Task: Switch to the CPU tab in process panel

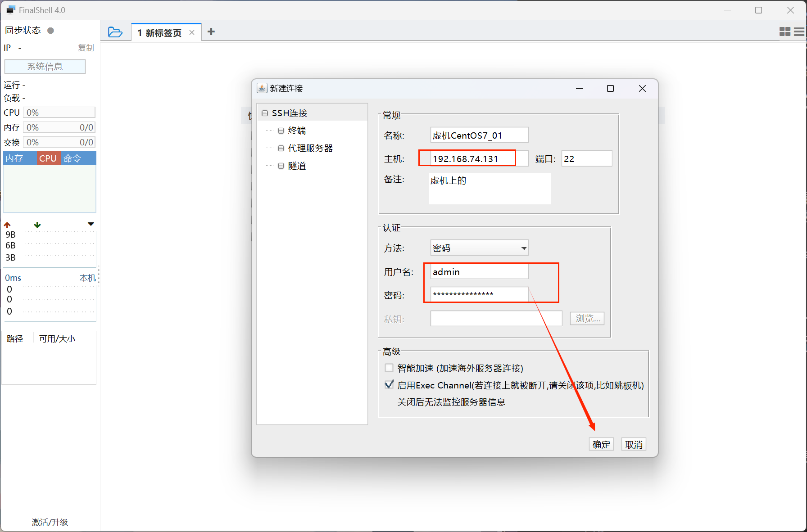Action: [x=48, y=158]
